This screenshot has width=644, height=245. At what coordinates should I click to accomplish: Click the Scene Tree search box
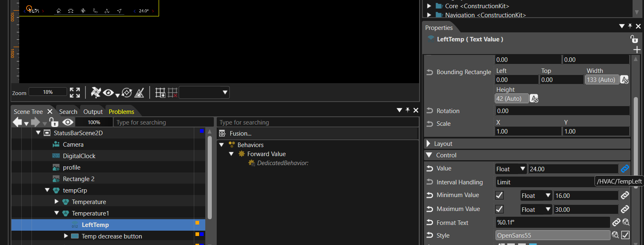[164, 122]
